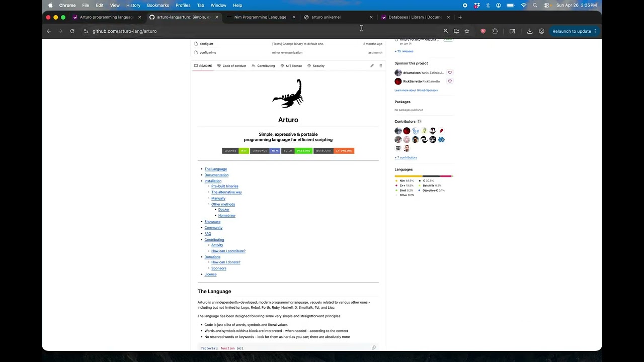This screenshot has height=362, width=644.
Task: Select the Security tab
Action: (x=316, y=66)
